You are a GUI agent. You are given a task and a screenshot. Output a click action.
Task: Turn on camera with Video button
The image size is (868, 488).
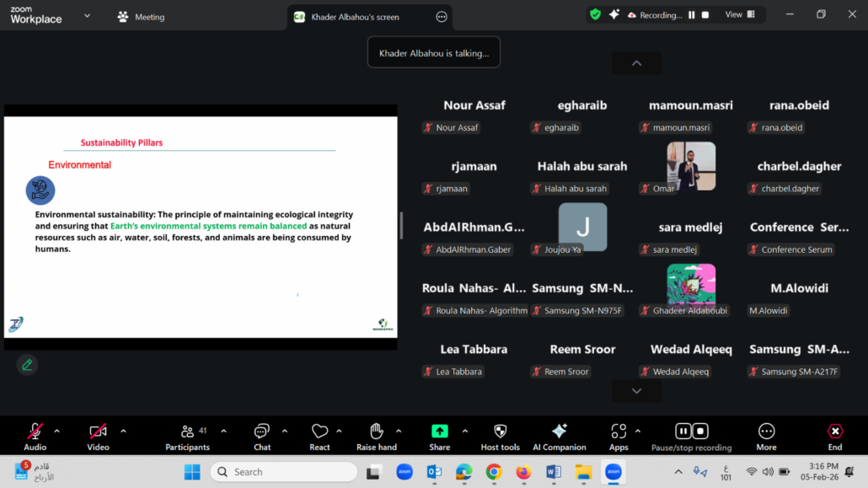98,432
